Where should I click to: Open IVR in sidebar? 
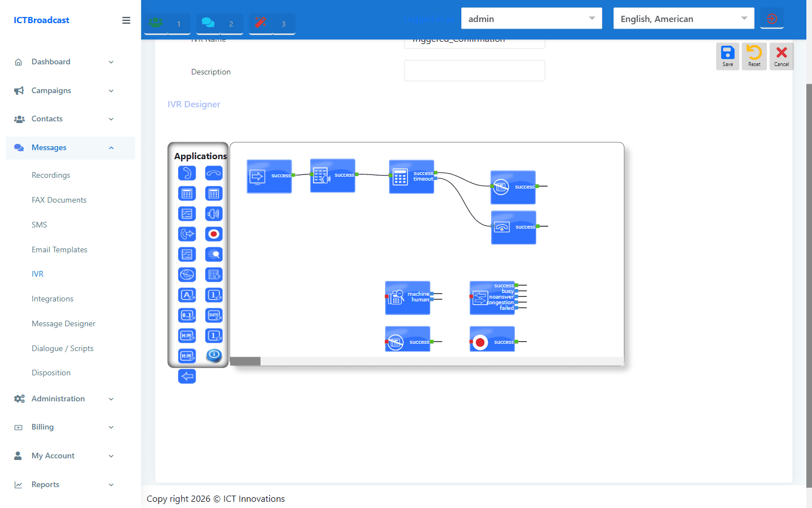click(x=38, y=274)
